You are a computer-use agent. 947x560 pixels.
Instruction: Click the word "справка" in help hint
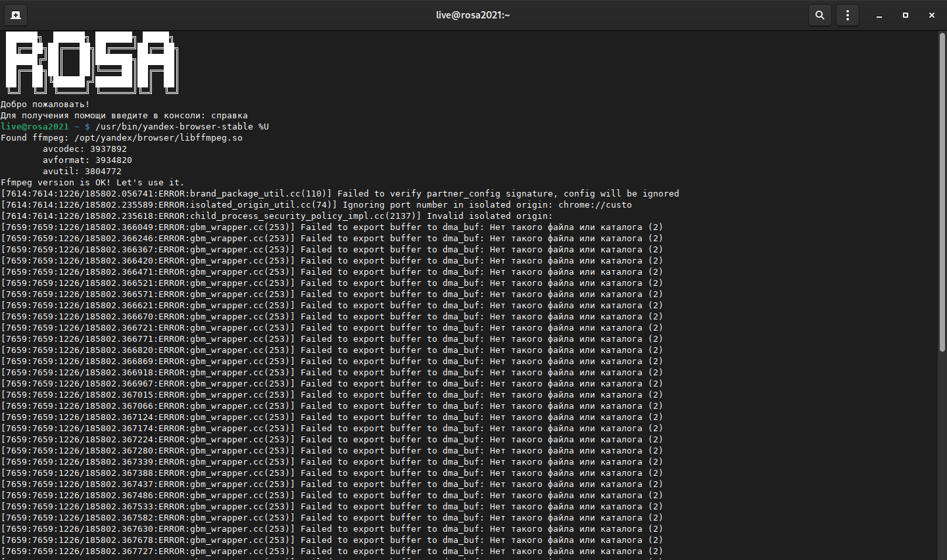pos(230,116)
